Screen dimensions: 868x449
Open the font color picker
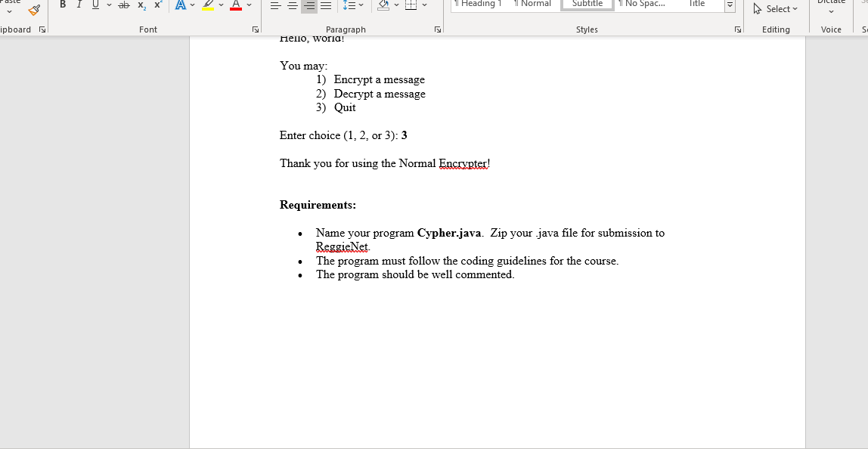248,5
